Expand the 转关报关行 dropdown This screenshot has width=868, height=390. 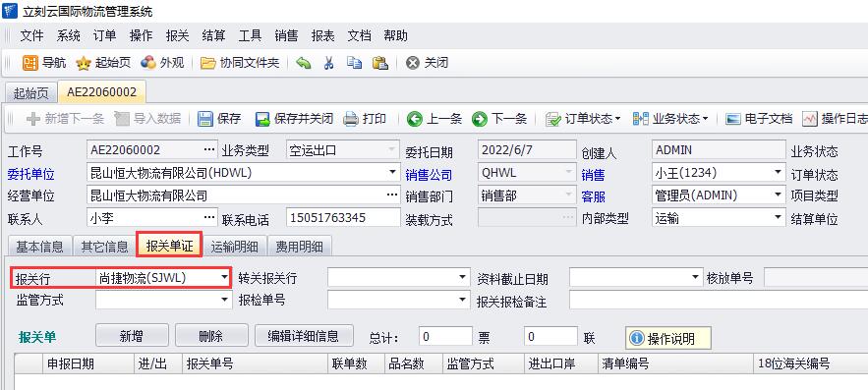(x=463, y=278)
